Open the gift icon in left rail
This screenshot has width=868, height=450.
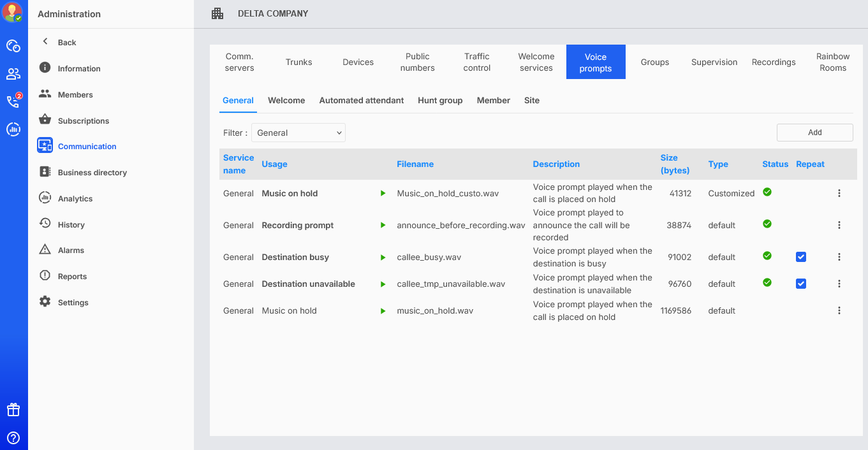click(x=13, y=410)
